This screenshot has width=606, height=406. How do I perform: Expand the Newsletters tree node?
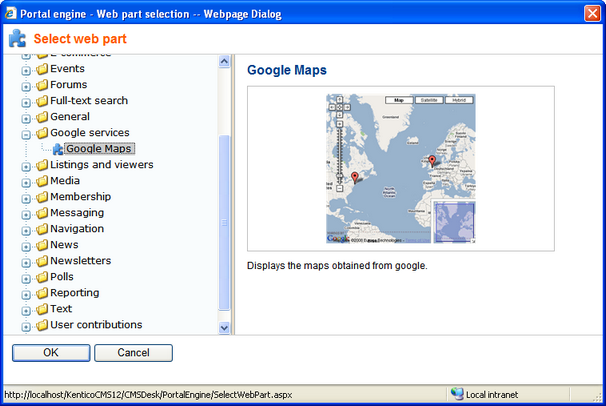coord(26,263)
